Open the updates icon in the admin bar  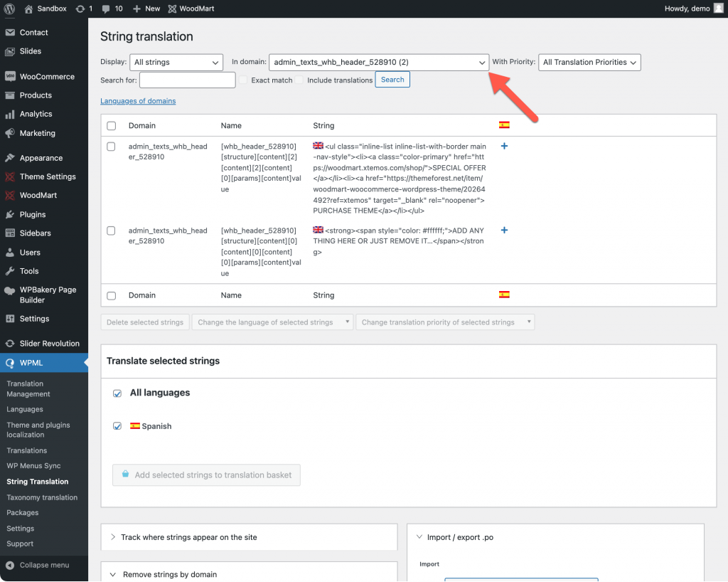80,9
